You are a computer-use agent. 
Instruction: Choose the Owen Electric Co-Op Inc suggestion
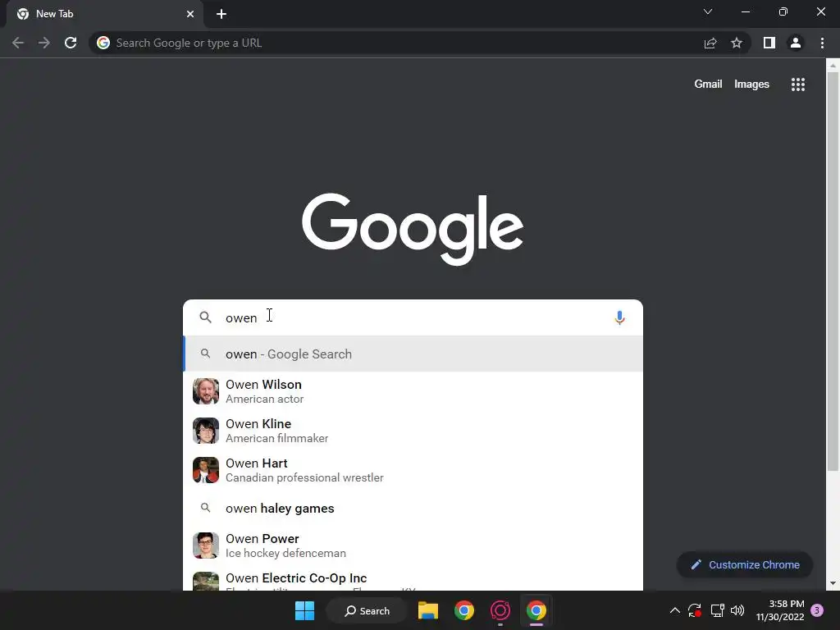[413, 580]
